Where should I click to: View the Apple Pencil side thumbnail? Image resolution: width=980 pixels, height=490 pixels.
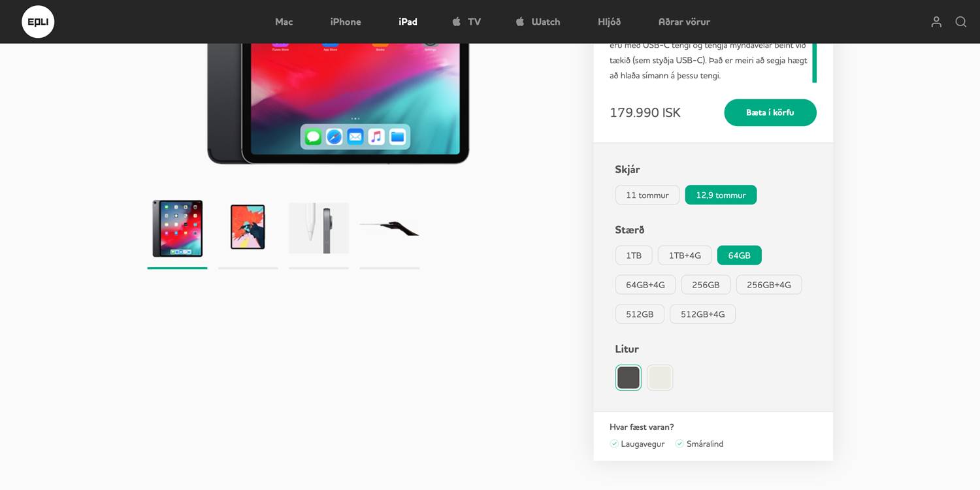(319, 228)
